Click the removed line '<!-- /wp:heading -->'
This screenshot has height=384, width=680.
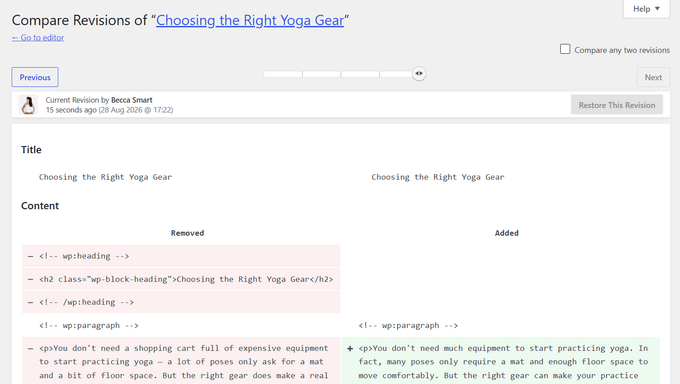[x=181, y=302]
